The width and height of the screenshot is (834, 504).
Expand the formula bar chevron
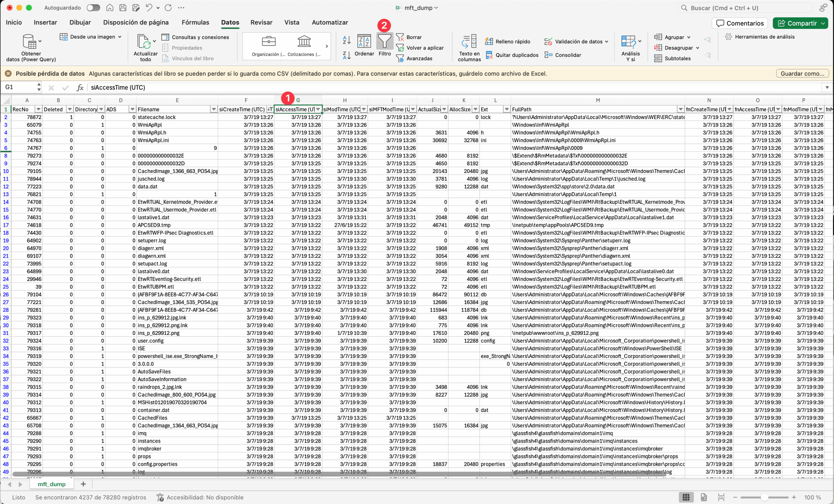pyautogui.click(x=827, y=87)
